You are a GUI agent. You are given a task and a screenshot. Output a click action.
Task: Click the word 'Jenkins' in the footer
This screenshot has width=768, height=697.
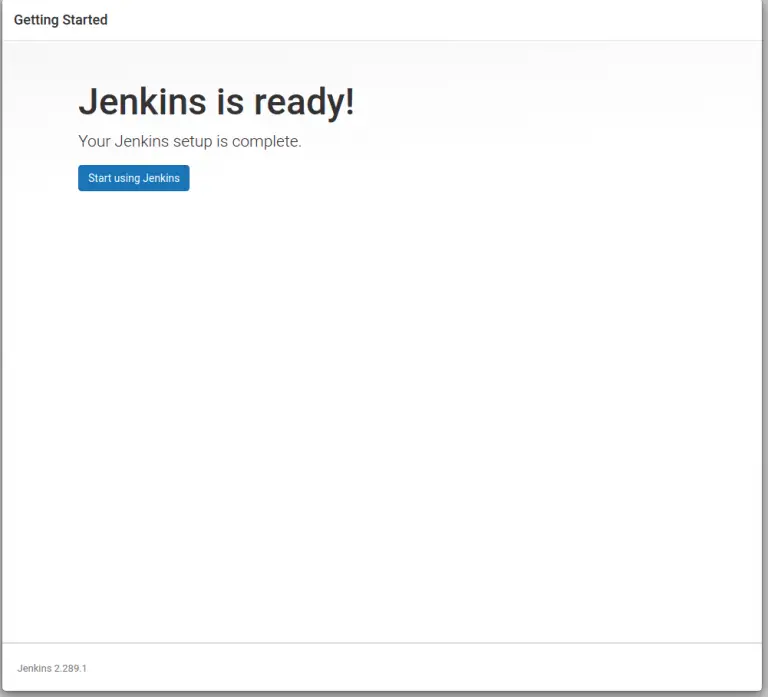(35, 668)
